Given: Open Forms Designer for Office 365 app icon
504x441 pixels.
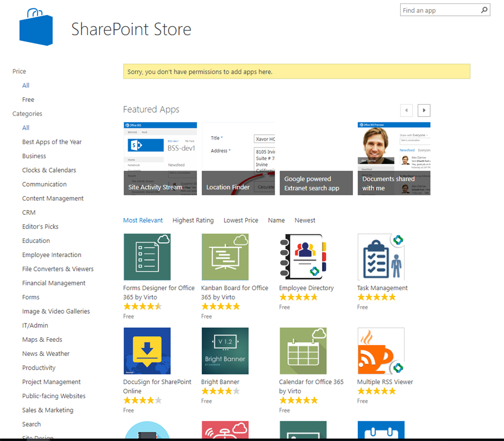Looking at the screenshot, I should click(x=147, y=257).
